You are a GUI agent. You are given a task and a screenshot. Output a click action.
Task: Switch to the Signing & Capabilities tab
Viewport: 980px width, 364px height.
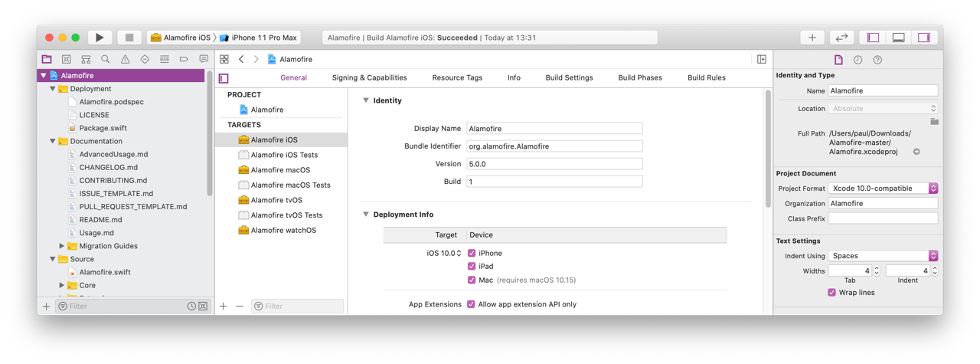point(369,77)
